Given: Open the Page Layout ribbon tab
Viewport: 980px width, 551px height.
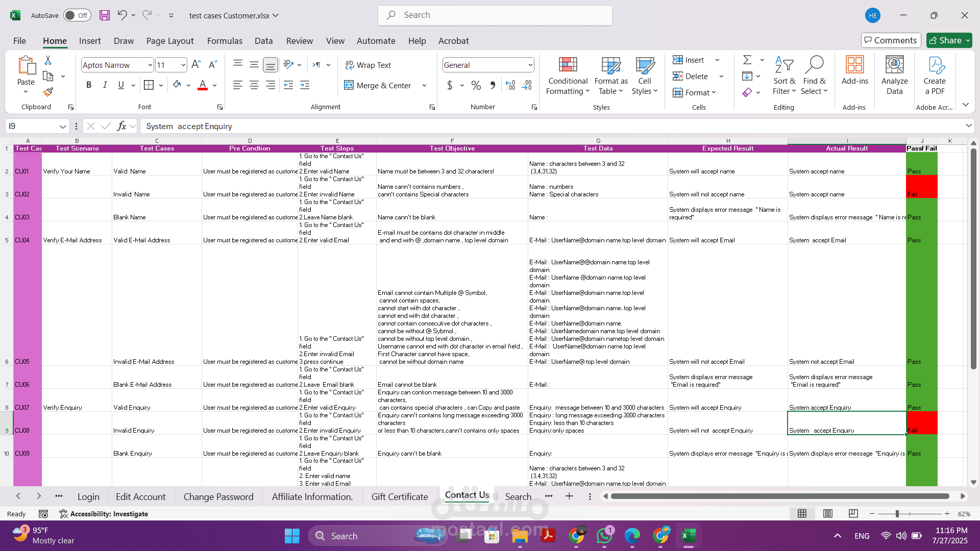Looking at the screenshot, I should pos(169,41).
